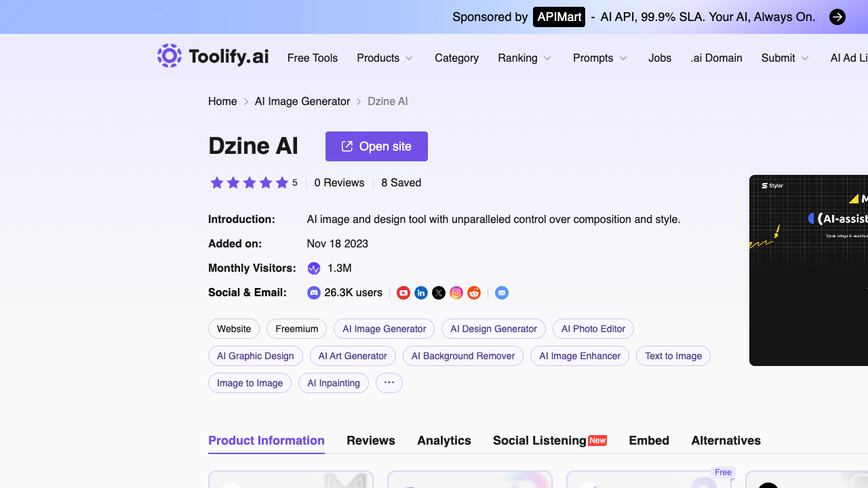This screenshot has width=868, height=488.
Task: Go to Home breadcrumb link
Action: point(222,102)
